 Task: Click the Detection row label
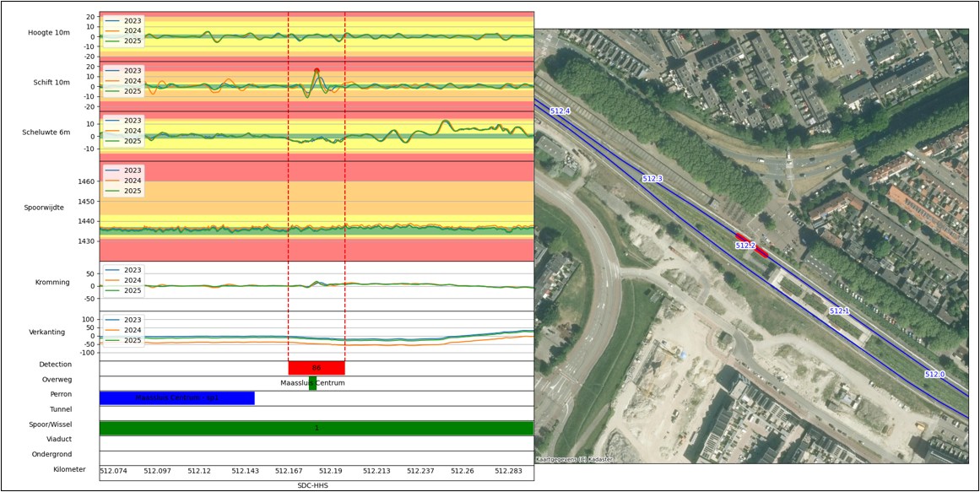pyautogui.click(x=56, y=365)
